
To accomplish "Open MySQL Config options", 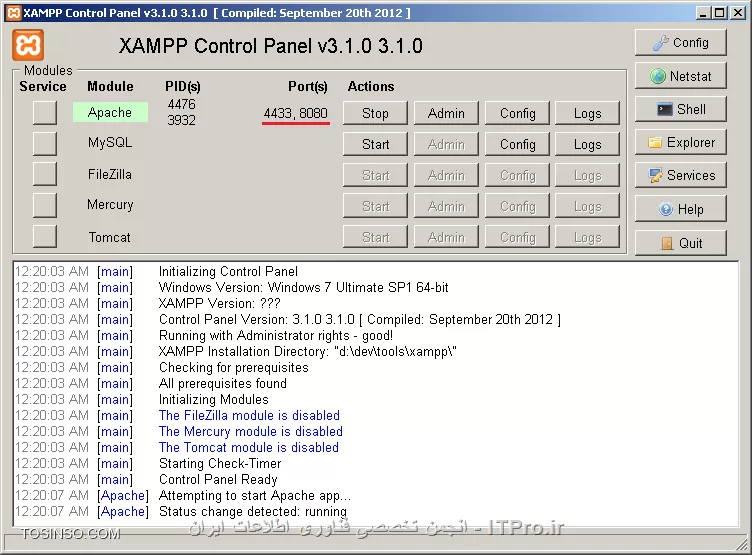I will [517, 144].
